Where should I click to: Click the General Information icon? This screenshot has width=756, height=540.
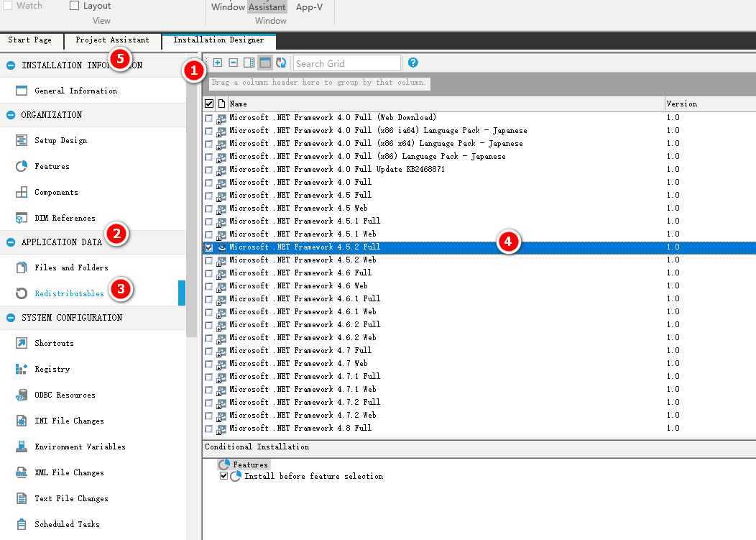pos(22,91)
